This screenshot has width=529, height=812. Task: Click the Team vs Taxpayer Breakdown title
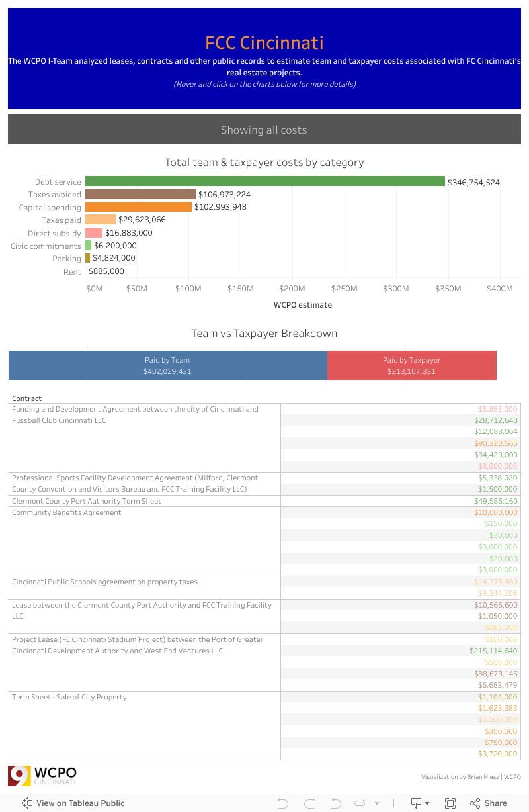coord(264,334)
